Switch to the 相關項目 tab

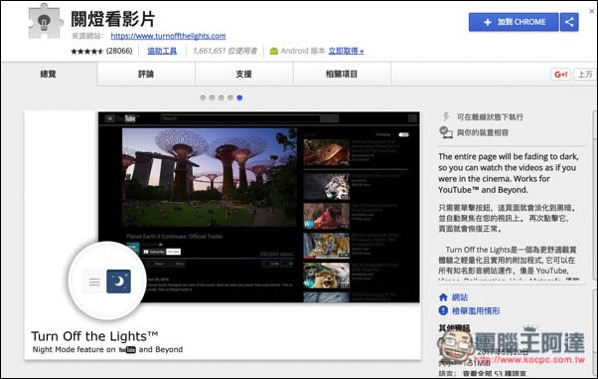pos(342,74)
